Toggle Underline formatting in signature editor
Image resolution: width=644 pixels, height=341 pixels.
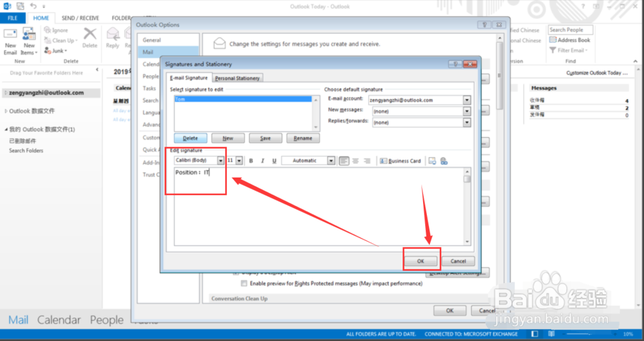click(x=274, y=161)
